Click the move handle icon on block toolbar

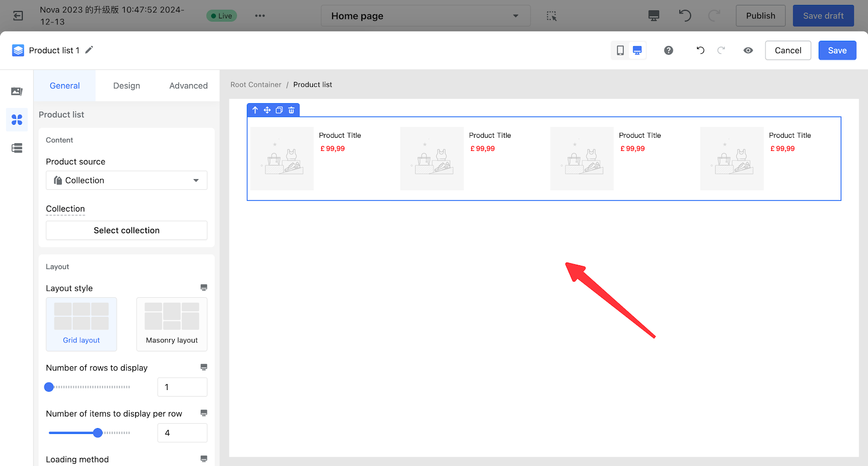267,110
